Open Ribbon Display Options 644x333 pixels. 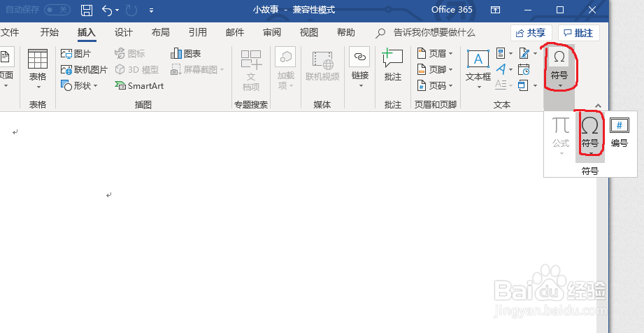coord(496,10)
